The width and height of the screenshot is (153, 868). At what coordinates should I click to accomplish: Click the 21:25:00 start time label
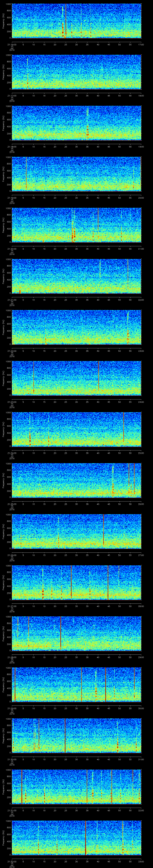[12, 504]
